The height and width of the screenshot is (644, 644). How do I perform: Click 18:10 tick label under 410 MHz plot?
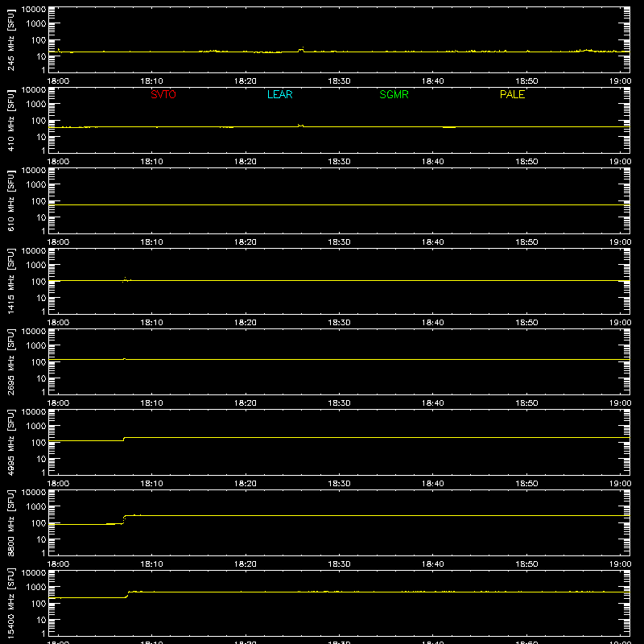pos(151,162)
